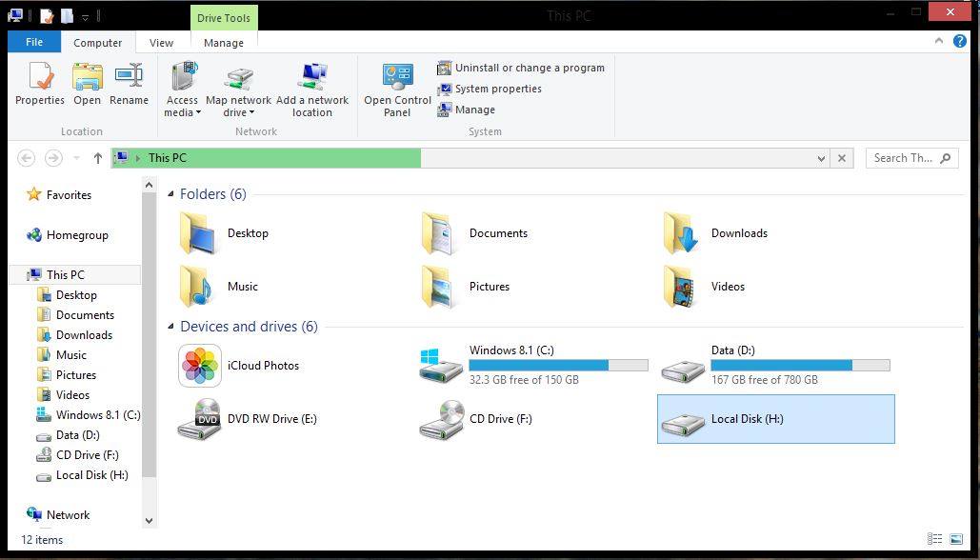Select iCloud Photos icon
Image resolution: width=980 pixels, height=560 pixels.
(x=200, y=366)
